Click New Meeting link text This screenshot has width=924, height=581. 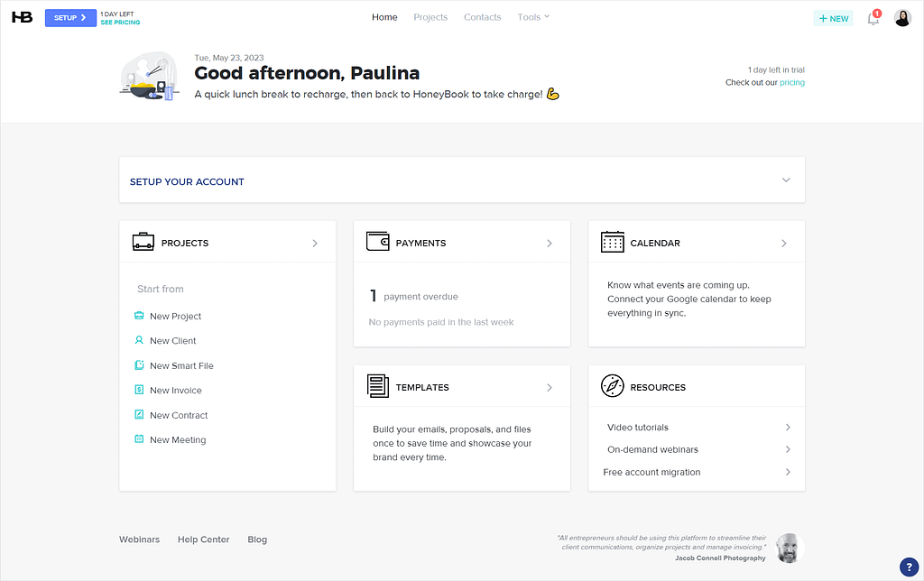coord(178,440)
